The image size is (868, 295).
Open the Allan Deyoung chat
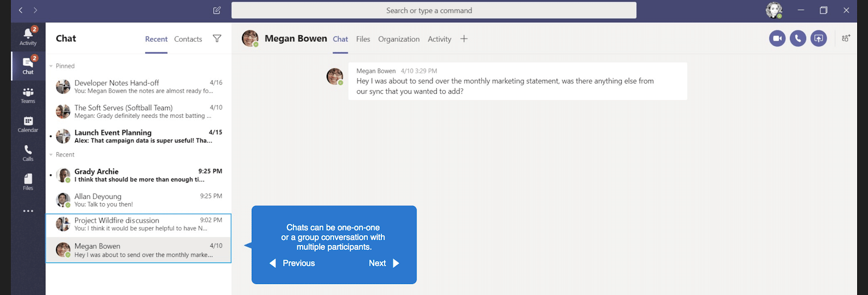[x=139, y=200]
